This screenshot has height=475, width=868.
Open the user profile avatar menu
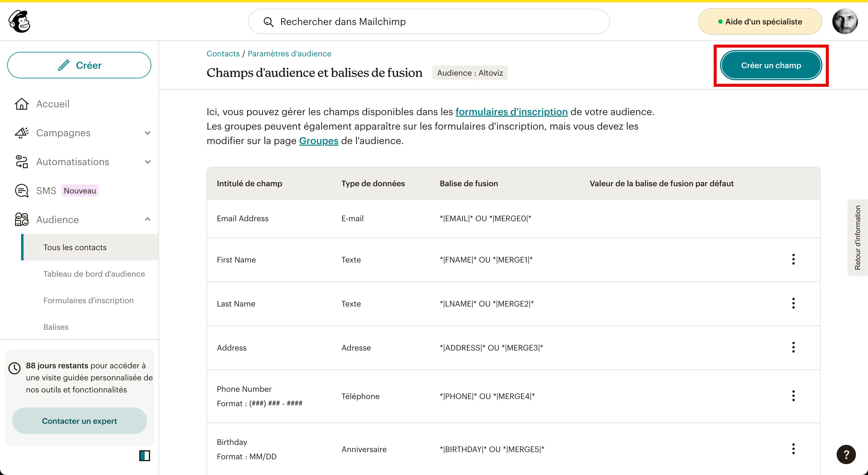[x=845, y=22]
